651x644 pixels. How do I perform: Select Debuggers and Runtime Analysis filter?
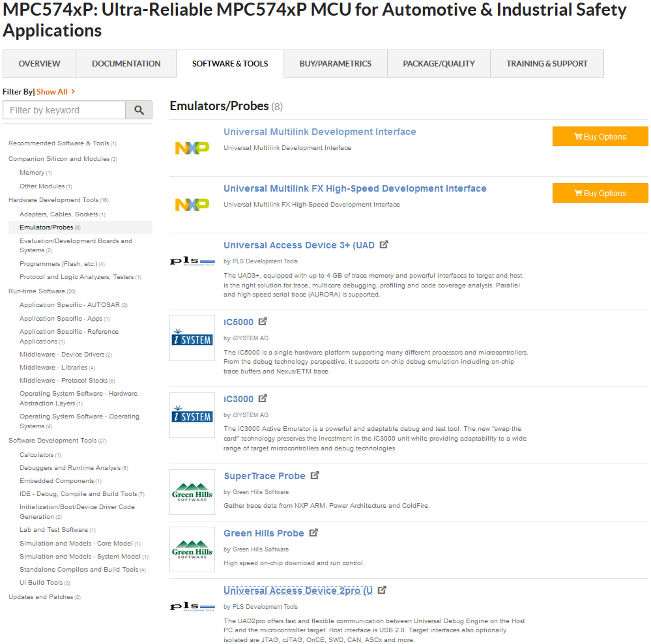click(70, 468)
